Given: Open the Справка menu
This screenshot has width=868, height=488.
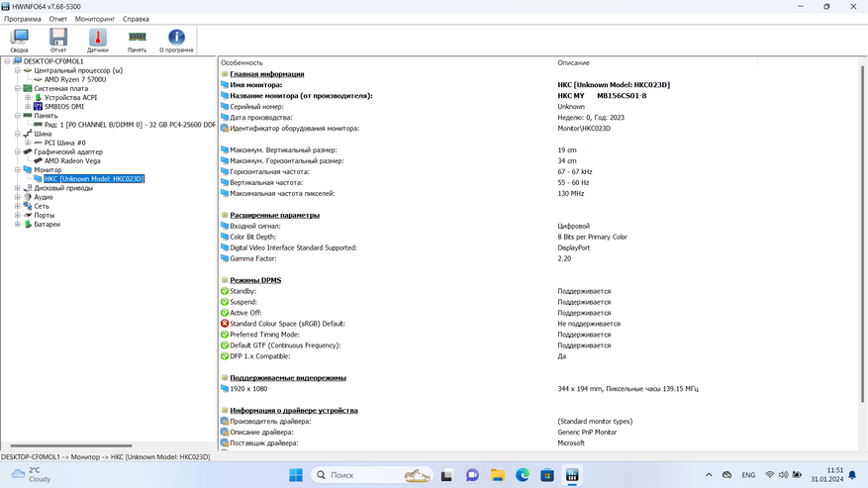Looking at the screenshot, I should point(136,19).
